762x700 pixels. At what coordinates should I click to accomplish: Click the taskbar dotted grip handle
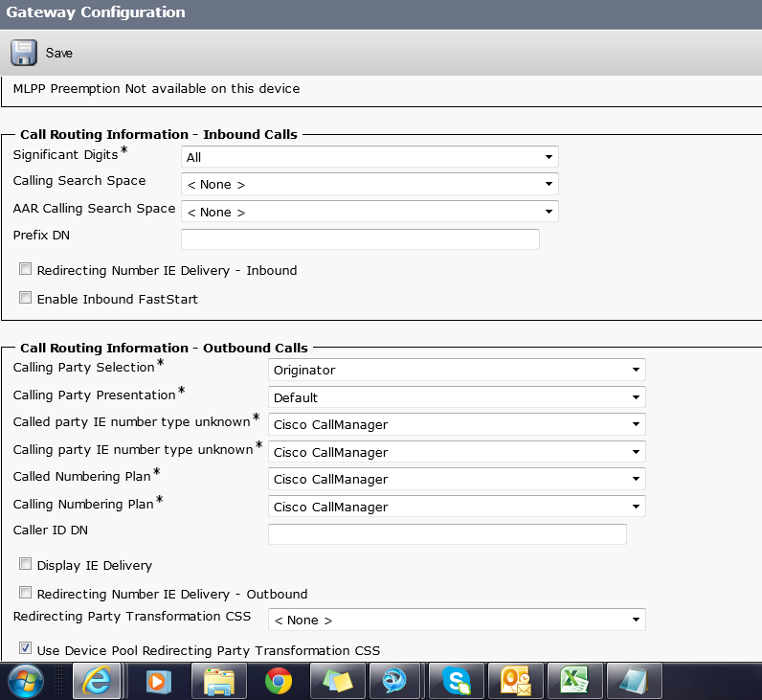tap(58, 681)
